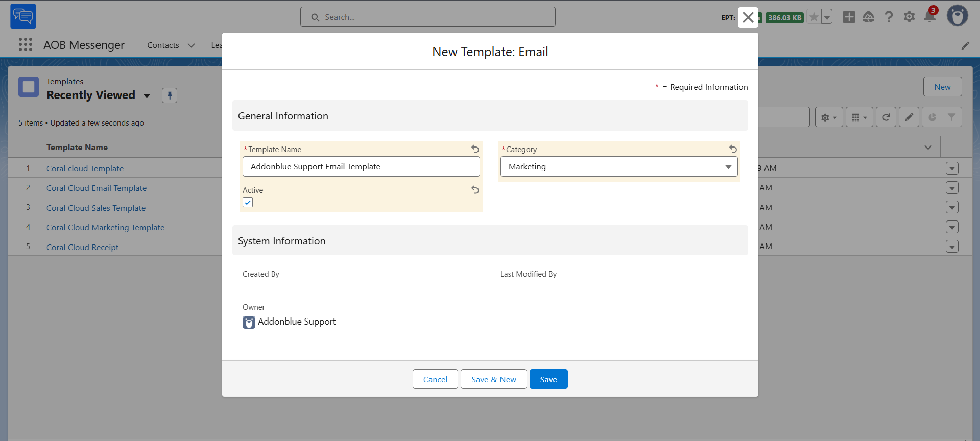Viewport: 980px width, 441px height.
Task: Click the favorites star icon
Action: click(x=814, y=17)
